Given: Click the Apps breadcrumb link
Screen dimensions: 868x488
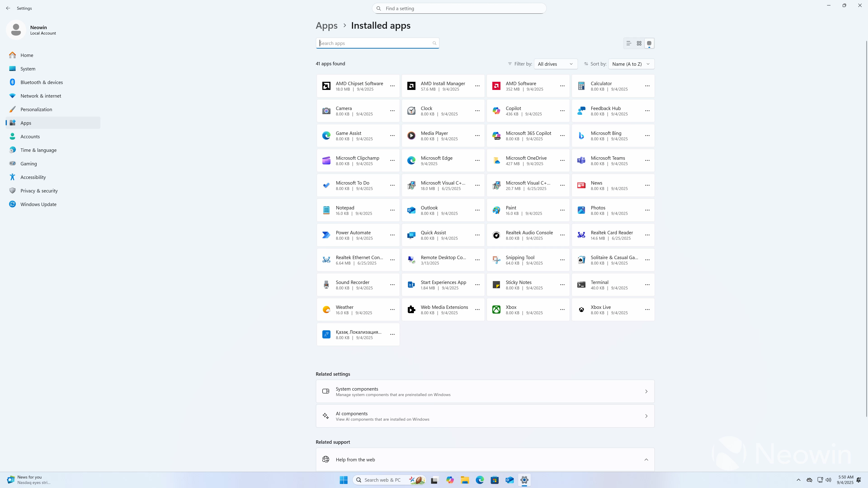Looking at the screenshot, I should tap(326, 26).
